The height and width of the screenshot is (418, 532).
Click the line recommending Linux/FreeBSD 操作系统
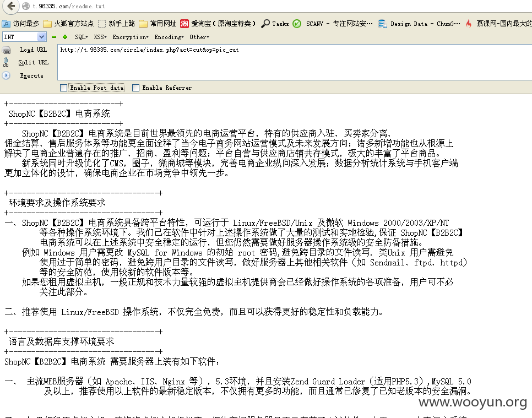pyautogui.click(x=194, y=312)
